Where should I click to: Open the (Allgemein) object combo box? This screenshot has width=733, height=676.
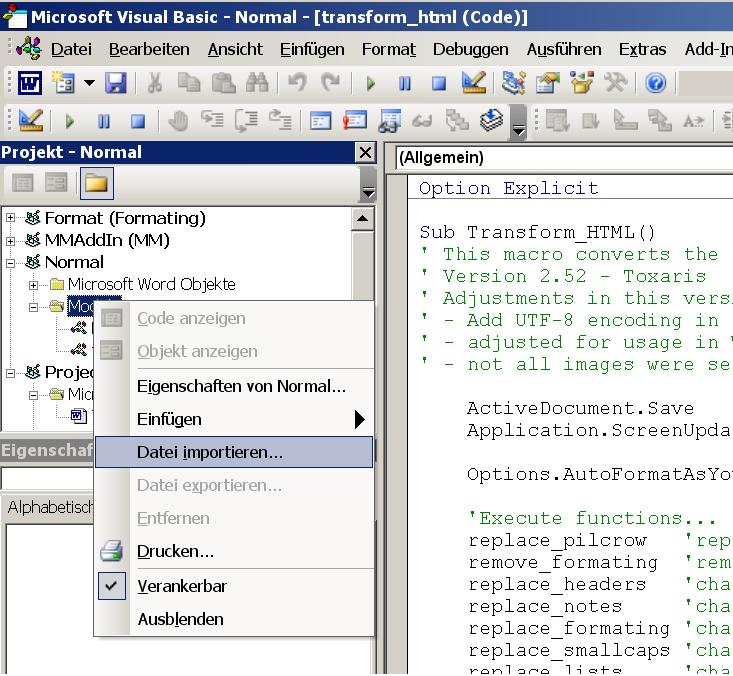pos(564,158)
